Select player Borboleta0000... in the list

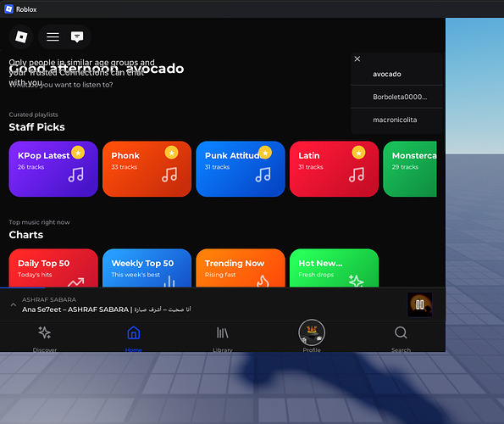(x=396, y=97)
